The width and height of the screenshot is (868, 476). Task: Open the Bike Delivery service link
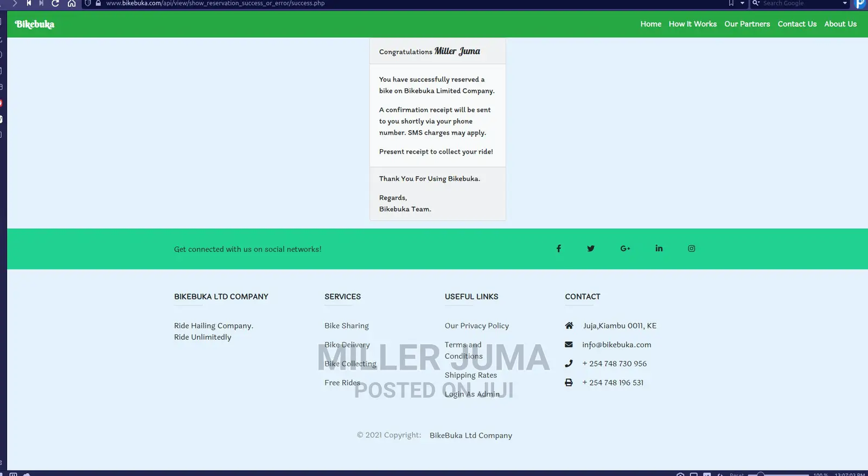347,345
